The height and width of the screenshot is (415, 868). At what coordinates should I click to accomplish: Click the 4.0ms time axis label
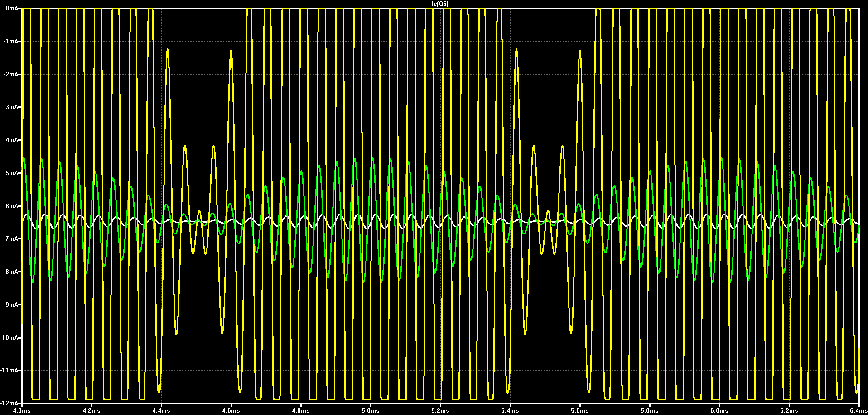(x=22, y=411)
